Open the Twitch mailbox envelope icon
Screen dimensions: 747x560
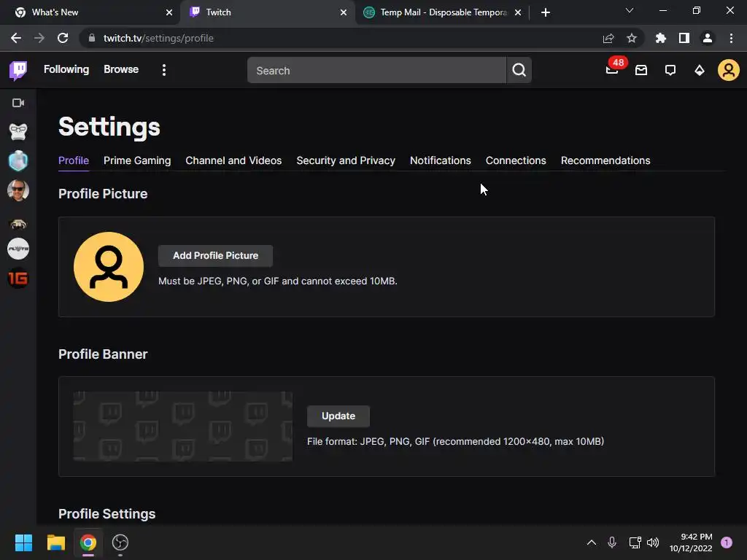pyautogui.click(x=641, y=71)
